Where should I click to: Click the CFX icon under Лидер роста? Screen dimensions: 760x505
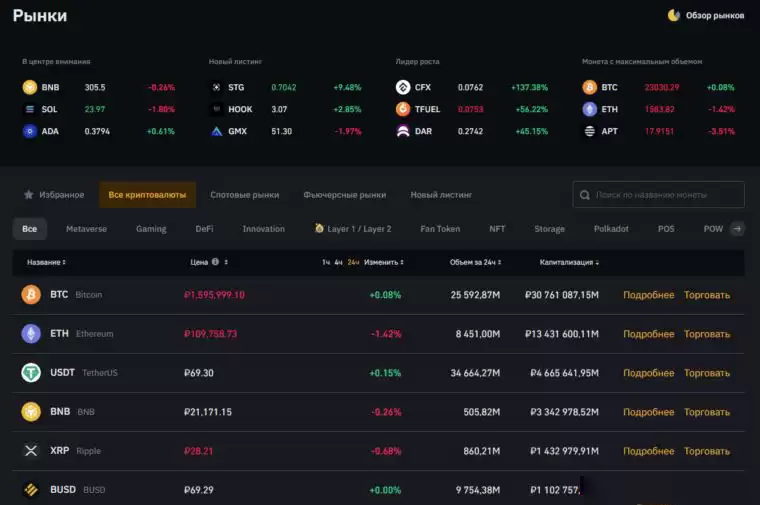[x=403, y=87]
